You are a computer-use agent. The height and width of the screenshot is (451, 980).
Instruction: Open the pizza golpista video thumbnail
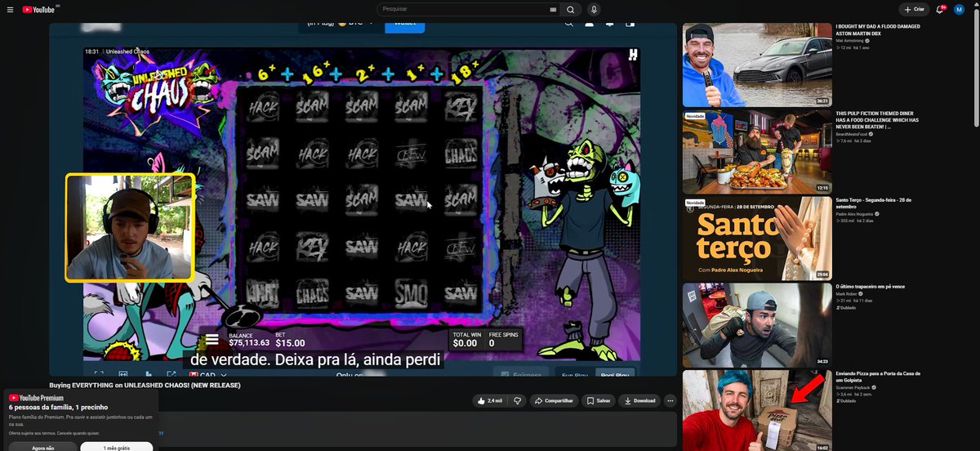coord(757,411)
